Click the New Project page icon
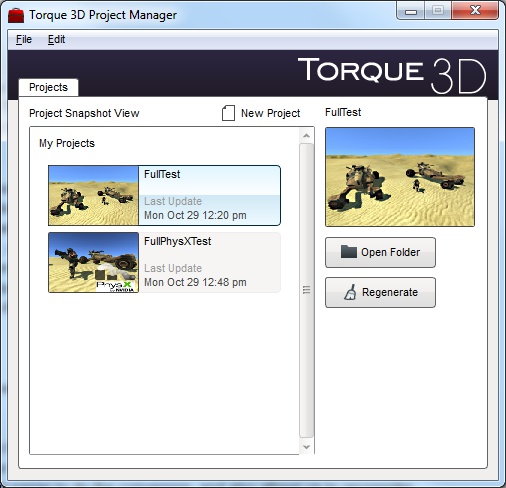Screen dimensions: 506x488 click(228, 113)
